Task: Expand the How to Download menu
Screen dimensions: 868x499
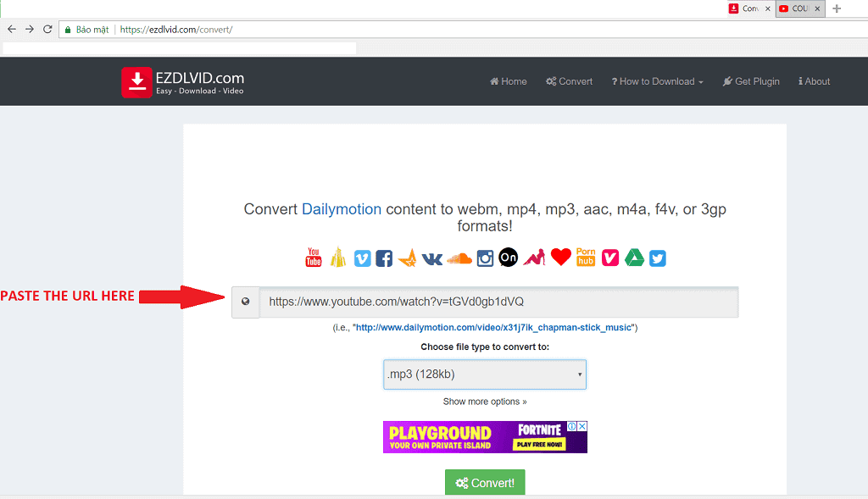Action: click(657, 81)
